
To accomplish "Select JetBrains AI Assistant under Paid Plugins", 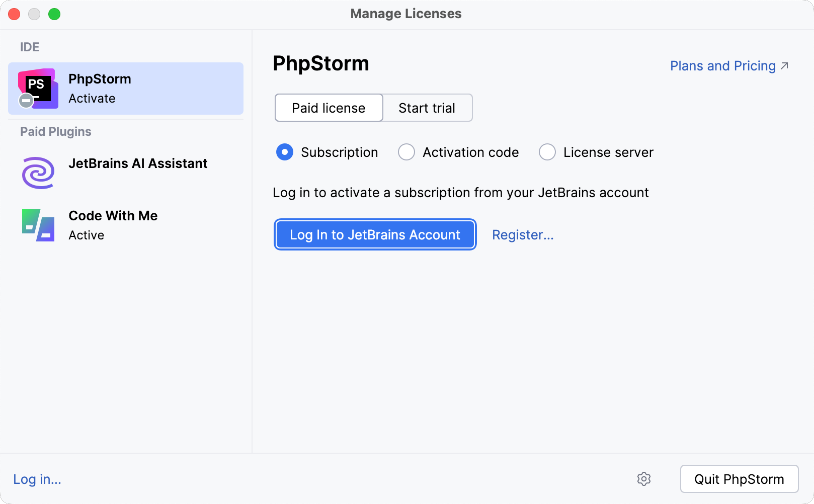I will 138,163.
